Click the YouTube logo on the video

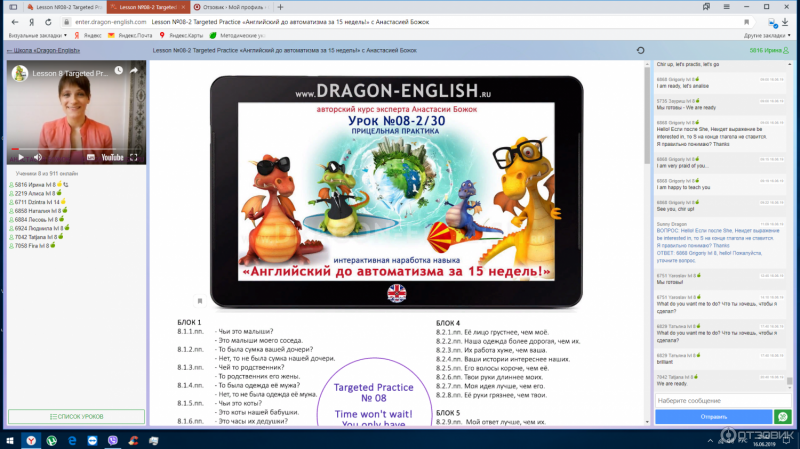[112, 157]
